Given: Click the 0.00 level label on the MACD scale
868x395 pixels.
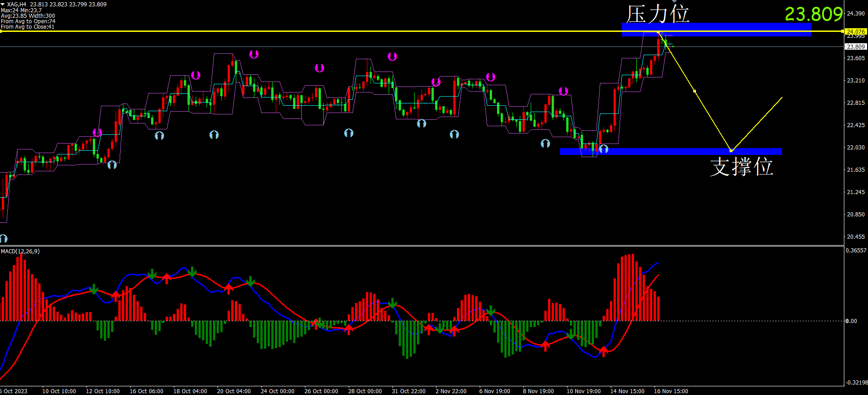Looking at the screenshot, I should 851,321.
